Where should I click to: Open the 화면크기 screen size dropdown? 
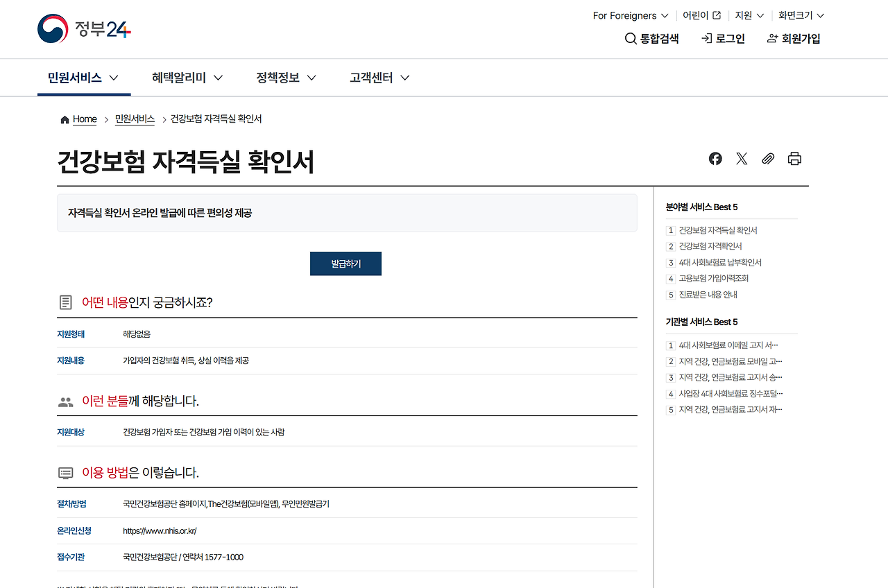click(x=801, y=15)
